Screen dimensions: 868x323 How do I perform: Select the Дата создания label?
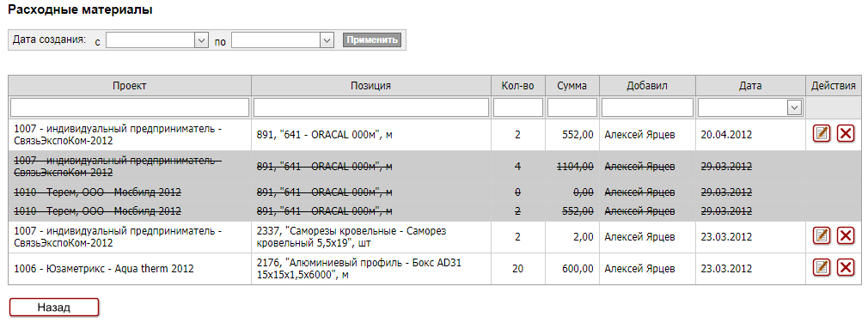[x=49, y=40]
